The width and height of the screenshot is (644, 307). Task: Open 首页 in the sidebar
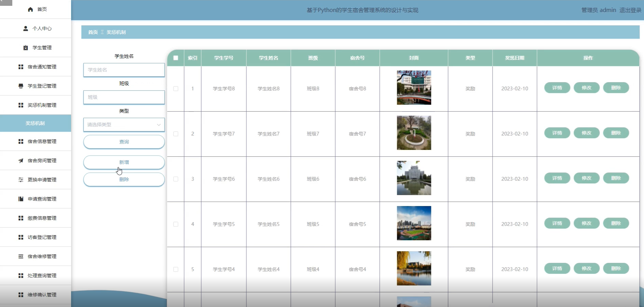(36, 9)
